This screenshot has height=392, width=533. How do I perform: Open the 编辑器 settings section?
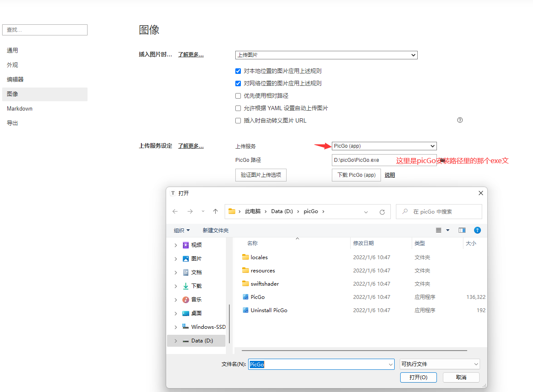point(45,79)
